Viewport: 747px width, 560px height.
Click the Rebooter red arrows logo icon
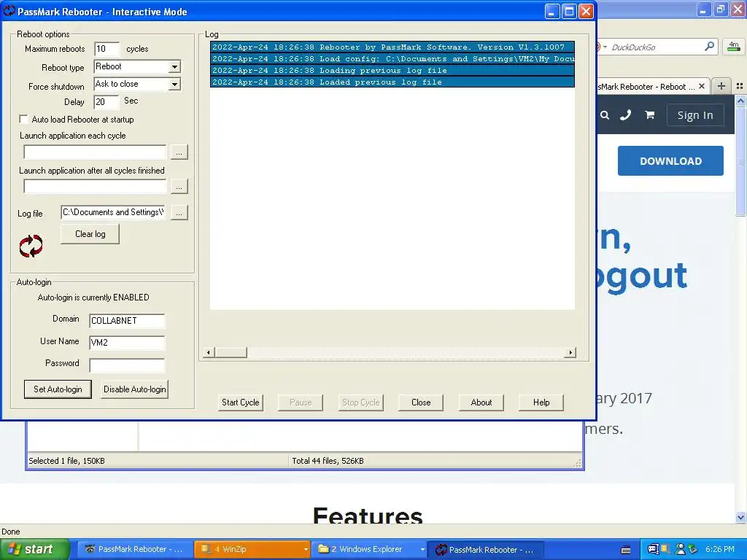click(31, 246)
